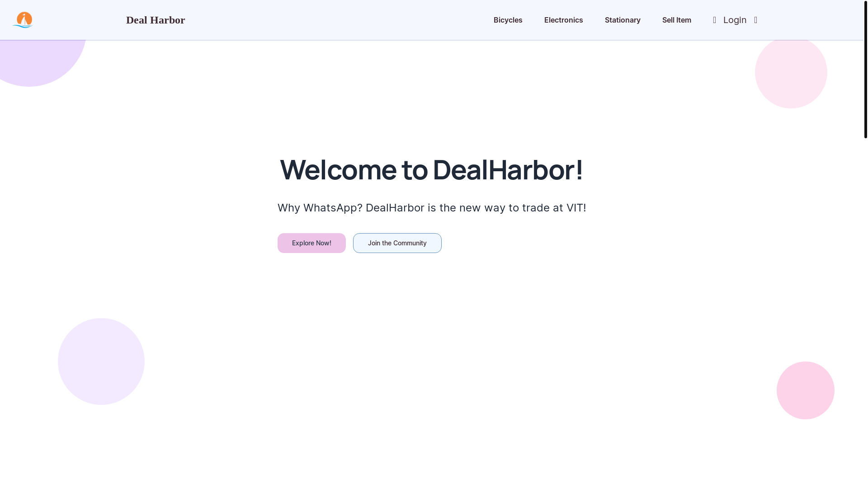Click the Welcome to DealHarbor! heading
868x488 pixels.
coord(431,169)
